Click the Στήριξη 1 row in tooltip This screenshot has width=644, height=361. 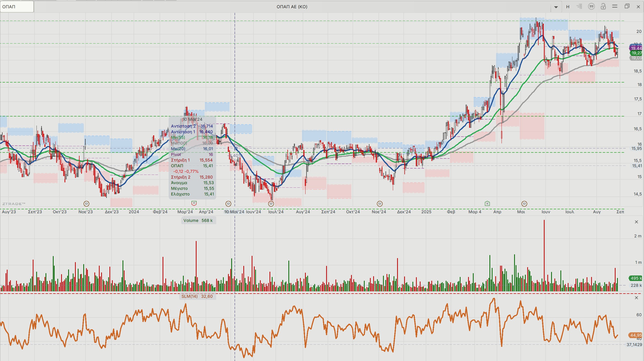point(192,160)
